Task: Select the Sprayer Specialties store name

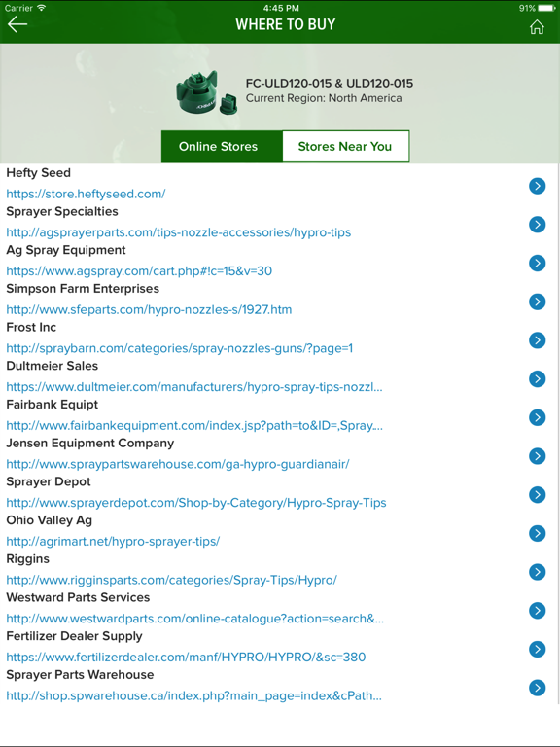Action: pos(62,211)
